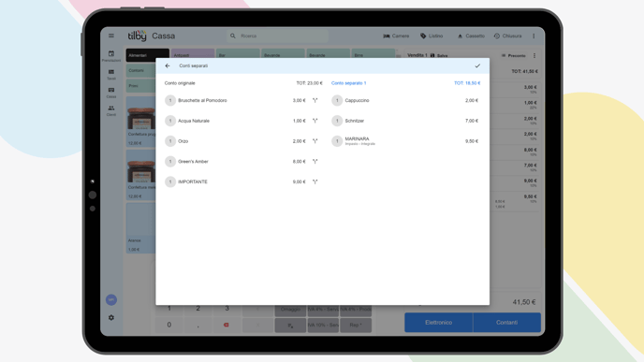The image size is (644, 362).
Task: Click the Omaggio keypad button
Action: coord(290,310)
